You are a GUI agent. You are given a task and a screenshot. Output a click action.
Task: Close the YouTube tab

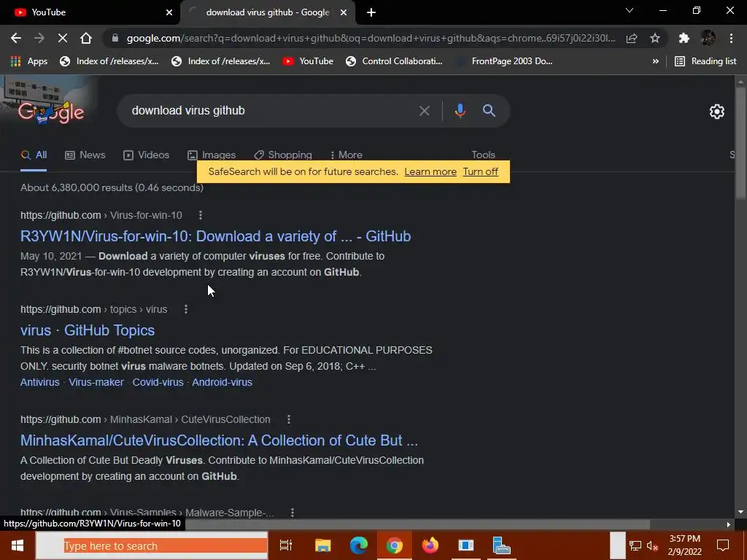169,12
